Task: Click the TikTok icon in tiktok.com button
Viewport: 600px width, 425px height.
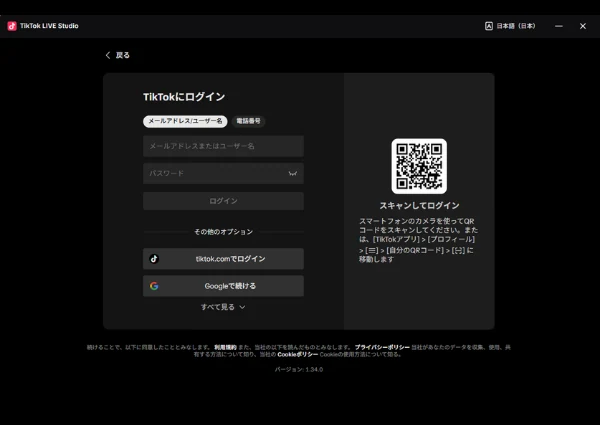Action: [x=154, y=259]
